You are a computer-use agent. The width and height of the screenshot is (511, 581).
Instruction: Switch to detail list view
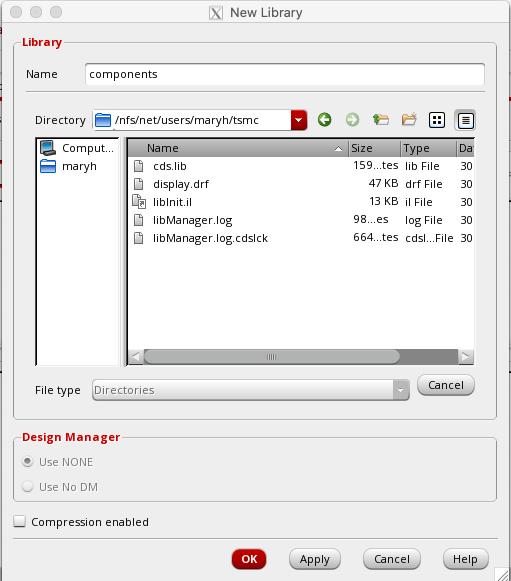(465, 120)
